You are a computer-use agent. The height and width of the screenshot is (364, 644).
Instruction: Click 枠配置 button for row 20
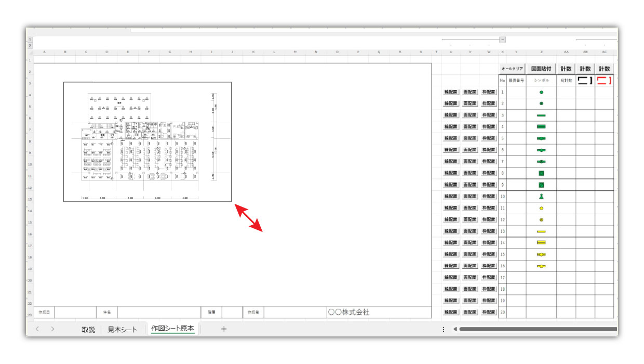489,312
